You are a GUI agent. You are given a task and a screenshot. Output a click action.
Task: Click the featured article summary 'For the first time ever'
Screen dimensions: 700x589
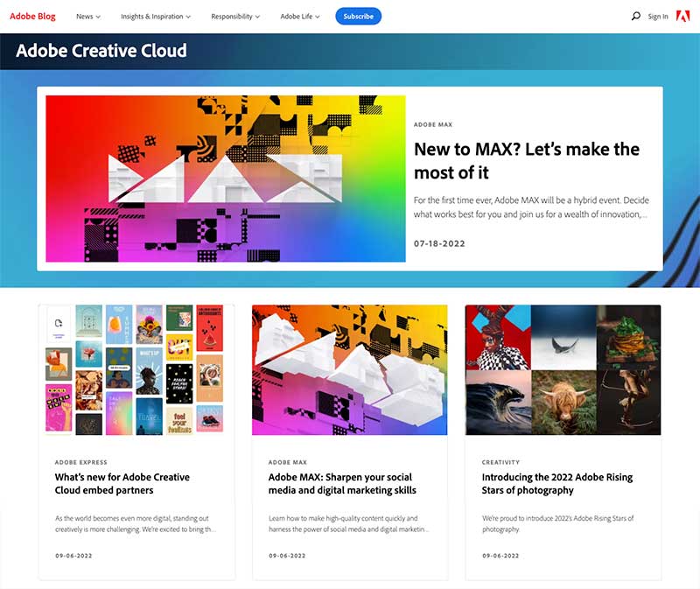tap(531, 207)
